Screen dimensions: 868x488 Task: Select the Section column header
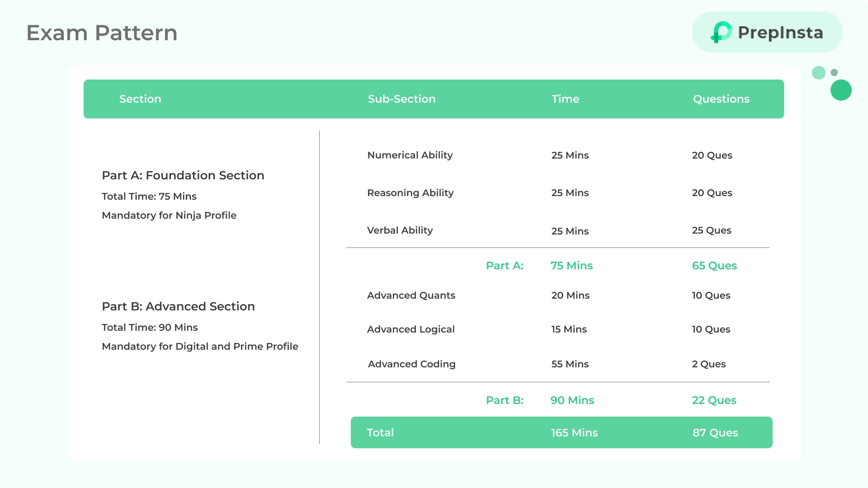click(140, 99)
